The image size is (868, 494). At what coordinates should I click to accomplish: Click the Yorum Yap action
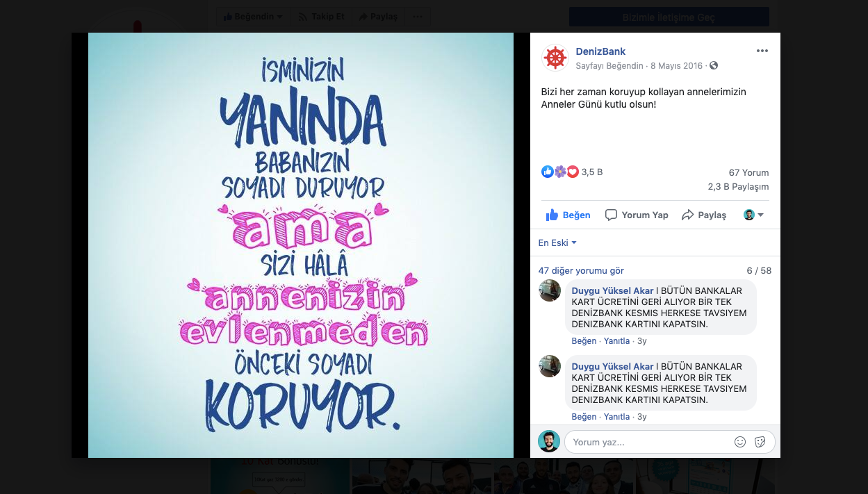[x=637, y=215]
